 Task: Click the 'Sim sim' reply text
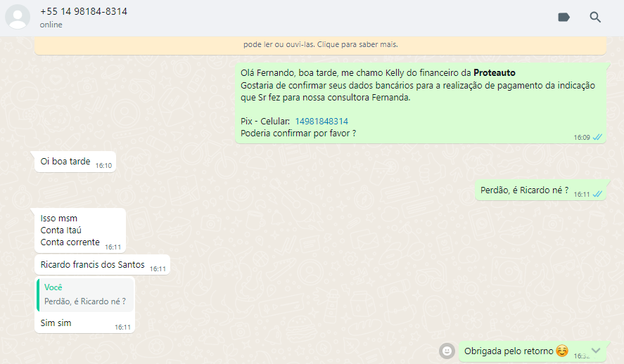[x=56, y=323]
